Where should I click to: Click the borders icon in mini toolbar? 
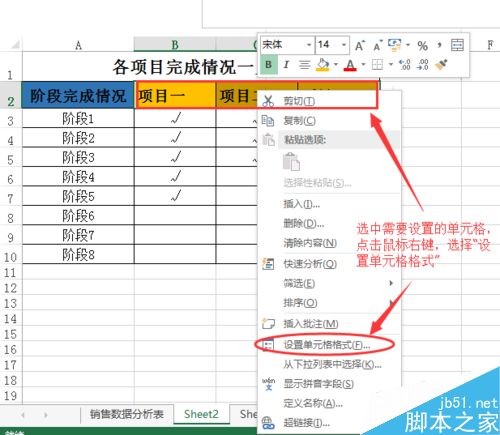tap(377, 64)
